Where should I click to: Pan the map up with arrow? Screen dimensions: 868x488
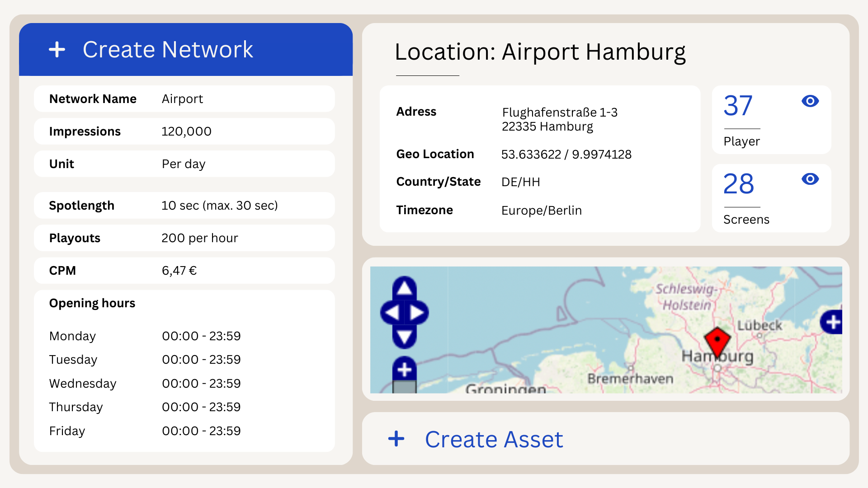pos(404,288)
